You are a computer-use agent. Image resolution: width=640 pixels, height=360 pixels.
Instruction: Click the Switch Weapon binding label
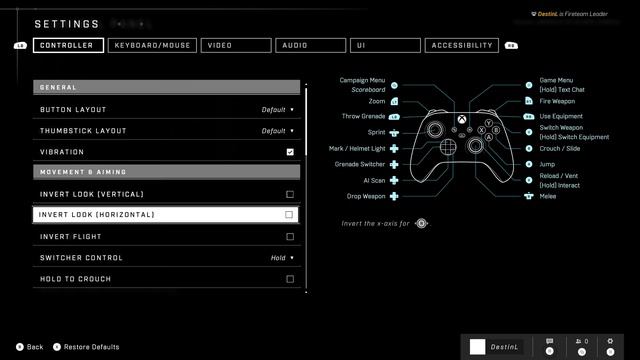click(561, 128)
